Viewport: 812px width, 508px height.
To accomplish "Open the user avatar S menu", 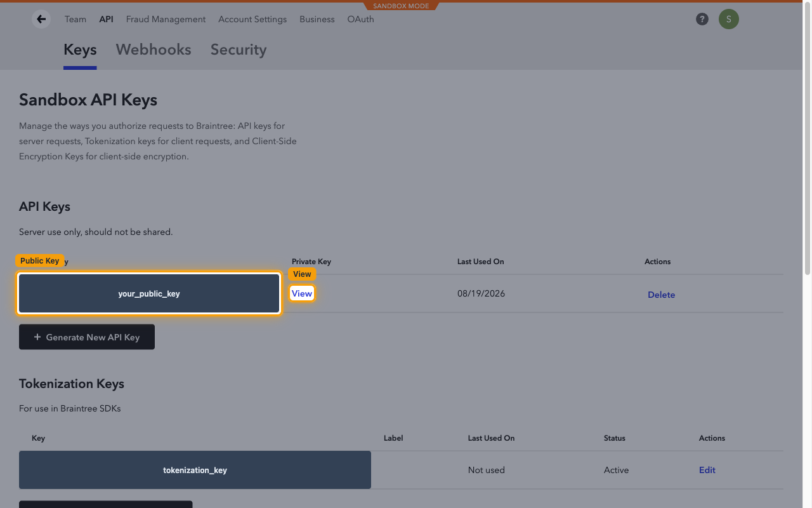I will point(729,19).
